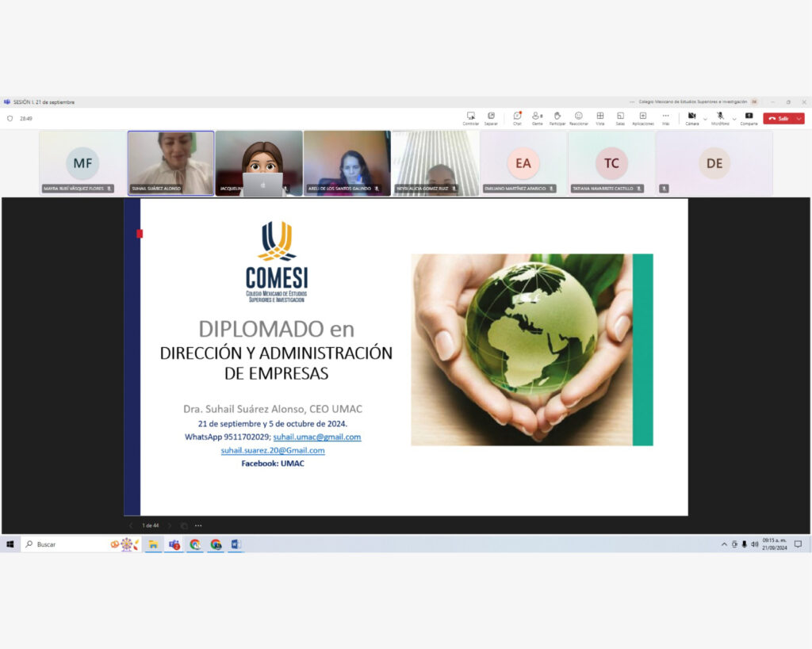Select Tatiana Navarrete Castillo participant tile

tap(611, 163)
